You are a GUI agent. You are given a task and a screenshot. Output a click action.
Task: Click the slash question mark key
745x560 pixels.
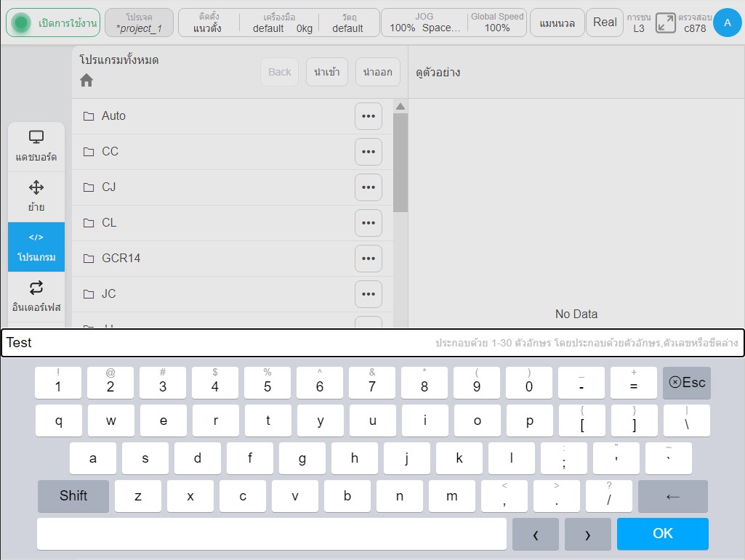(x=608, y=496)
